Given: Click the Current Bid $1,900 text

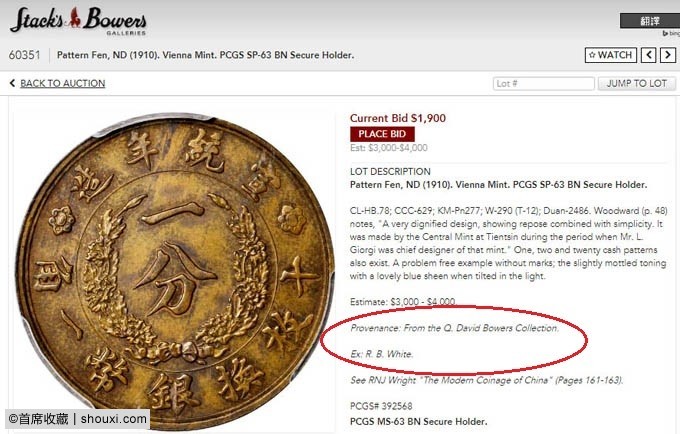Looking at the screenshot, I should pyautogui.click(x=398, y=118).
